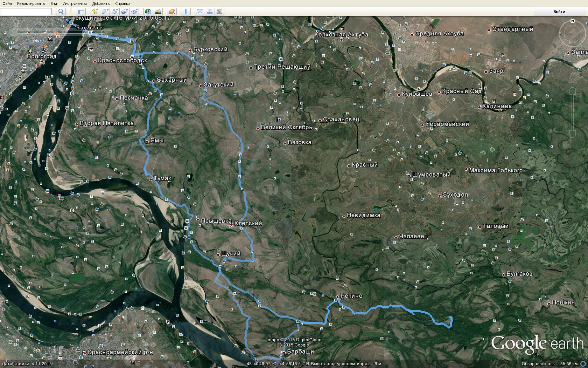Open the planet switcher dropdown
588x368 pixels.
(171, 12)
